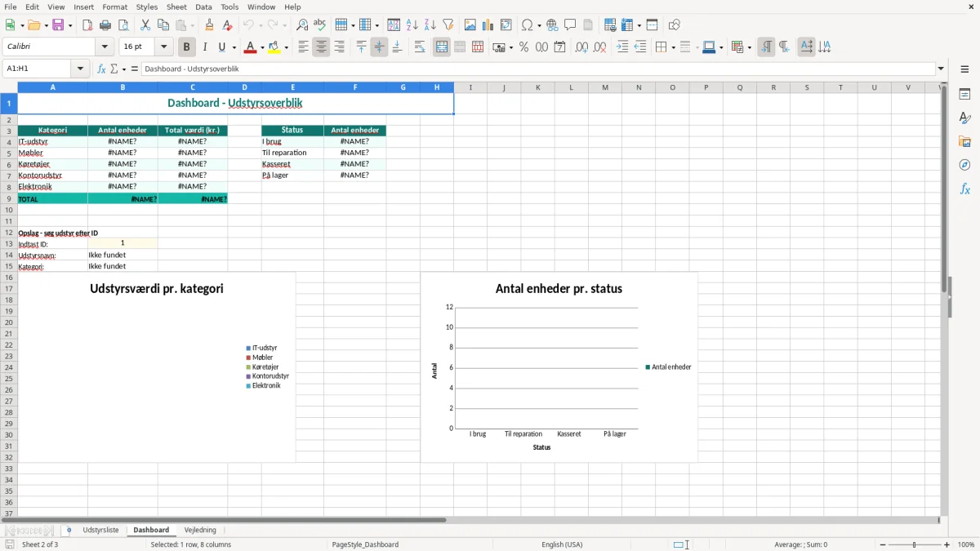Click the yellow Background Color swatch
The width and height of the screenshot is (980, 551).
pos(274,47)
